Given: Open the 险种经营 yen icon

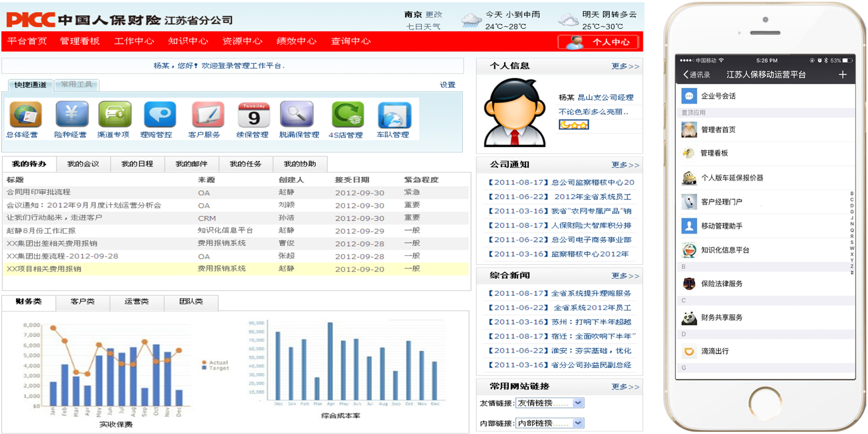Looking at the screenshot, I should tap(72, 114).
